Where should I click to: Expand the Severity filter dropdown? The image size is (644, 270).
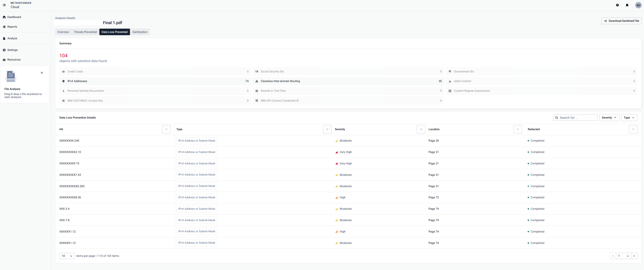pos(609,118)
